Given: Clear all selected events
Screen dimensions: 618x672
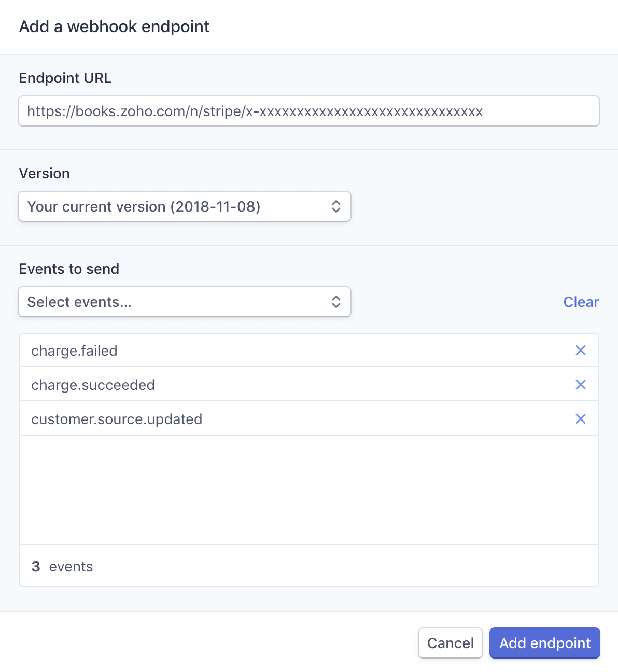Looking at the screenshot, I should pyautogui.click(x=581, y=301).
